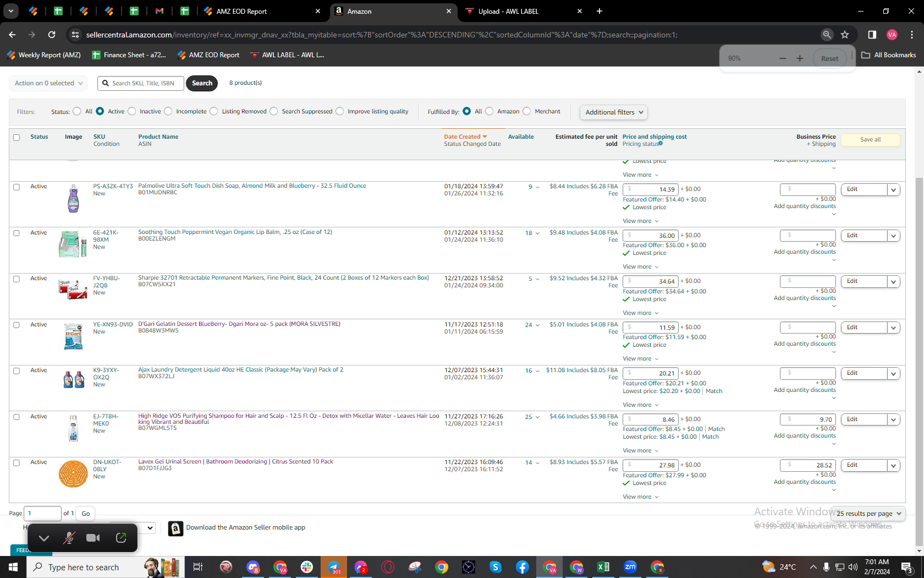Image resolution: width=924 pixels, height=578 pixels.
Task: Click the Search SKU, Title, ISBN field
Action: (x=141, y=83)
